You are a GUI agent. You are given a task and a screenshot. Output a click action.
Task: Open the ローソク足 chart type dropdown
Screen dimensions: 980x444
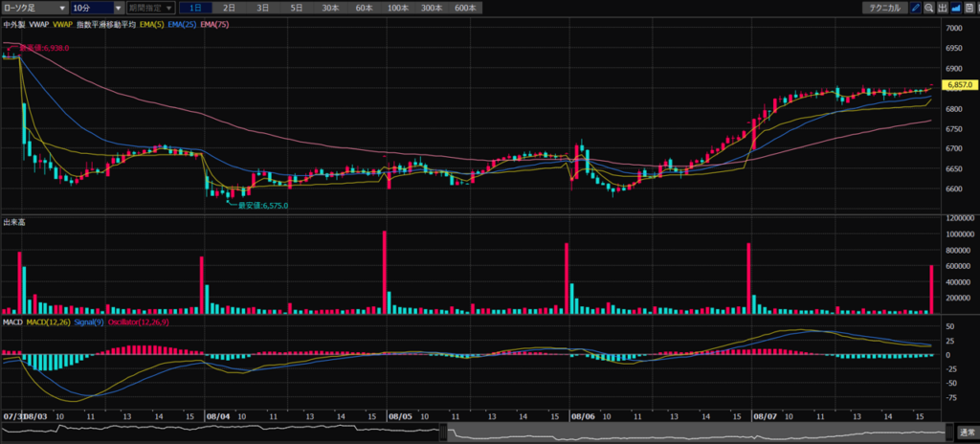pyautogui.click(x=34, y=8)
